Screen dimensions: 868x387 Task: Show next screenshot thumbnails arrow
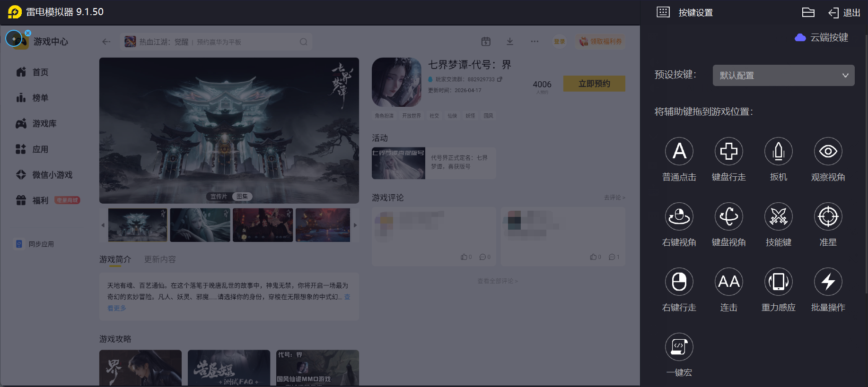355,225
